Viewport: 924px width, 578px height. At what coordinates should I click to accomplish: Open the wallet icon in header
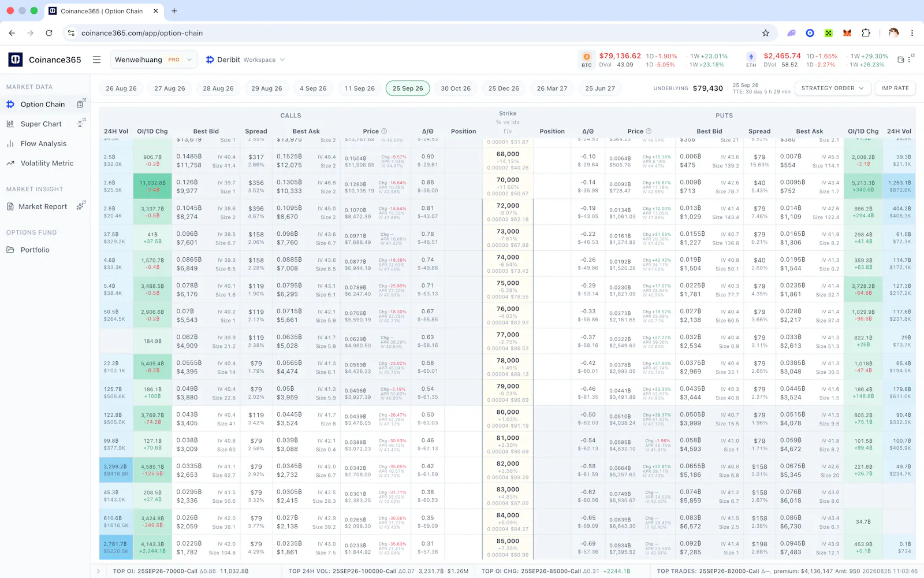pyautogui.click(x=901, y=60)
